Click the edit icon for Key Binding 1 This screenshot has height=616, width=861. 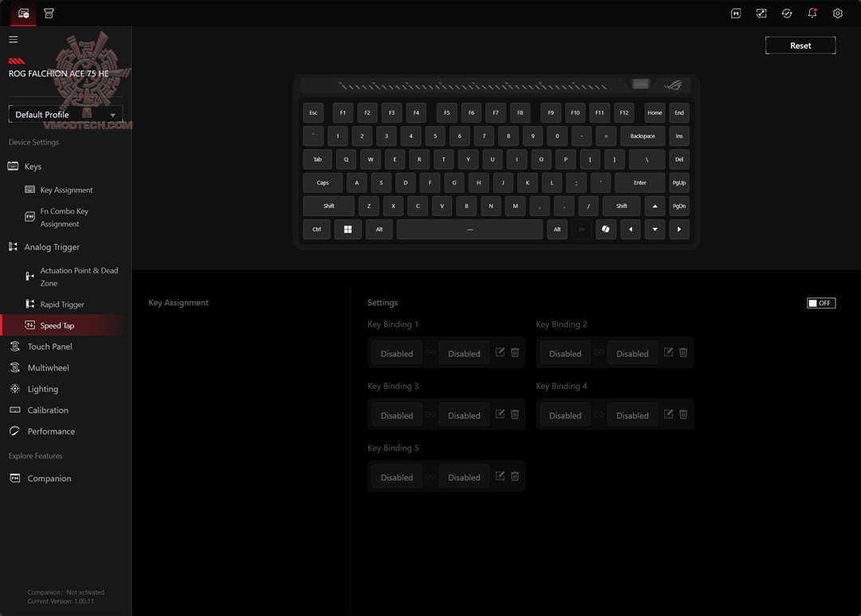click(x=500, y=352)
